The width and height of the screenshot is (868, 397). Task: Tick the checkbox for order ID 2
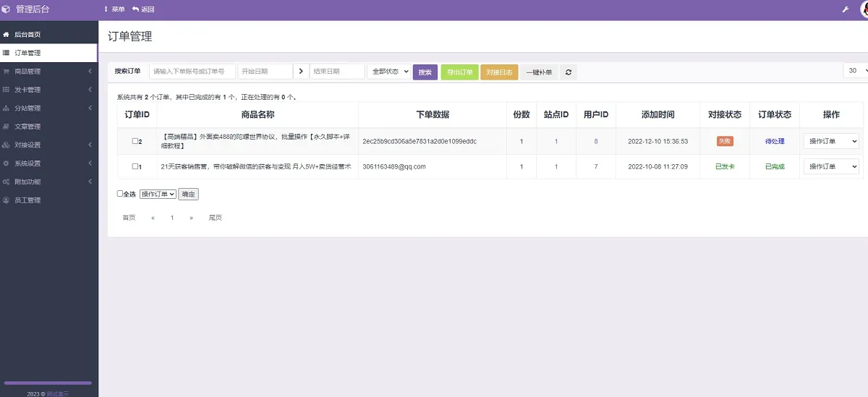pos(135,141)
